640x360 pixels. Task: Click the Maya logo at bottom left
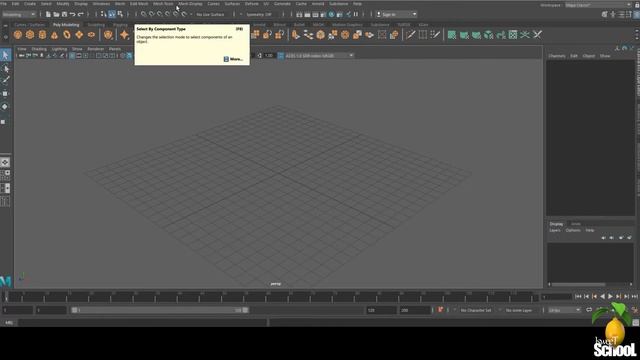5,281
